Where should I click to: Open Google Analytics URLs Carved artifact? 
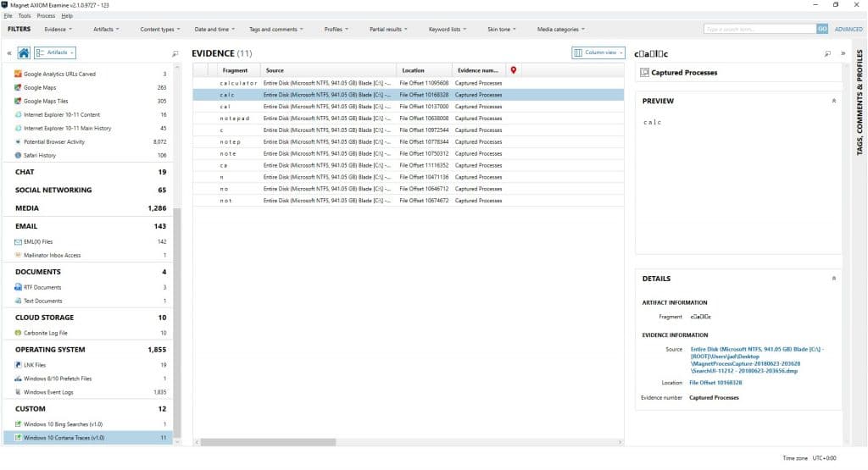tap(60, 74)
